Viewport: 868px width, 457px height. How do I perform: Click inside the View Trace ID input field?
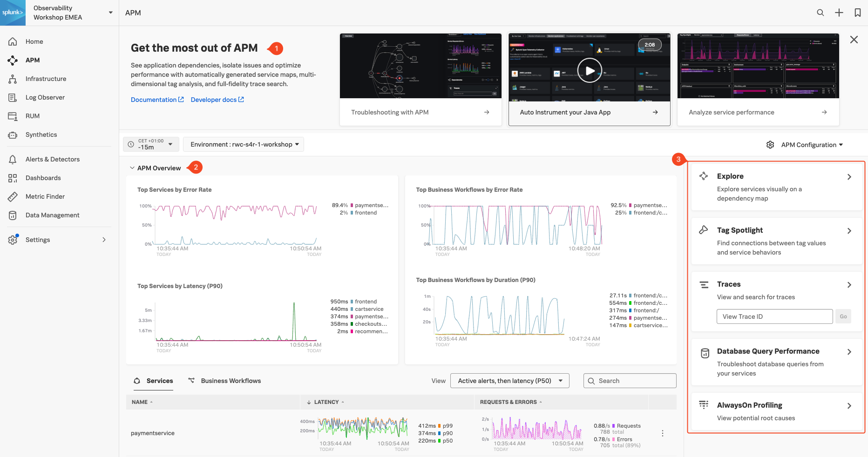(774, 316)
